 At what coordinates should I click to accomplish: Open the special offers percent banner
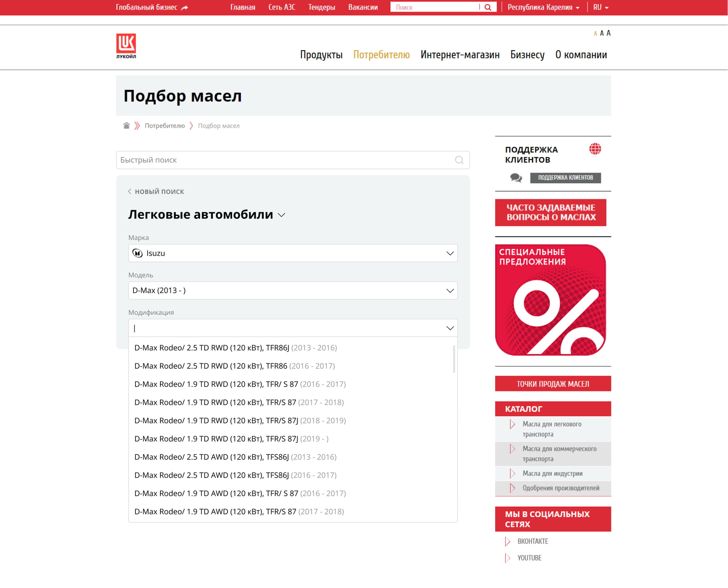point(550,300)
